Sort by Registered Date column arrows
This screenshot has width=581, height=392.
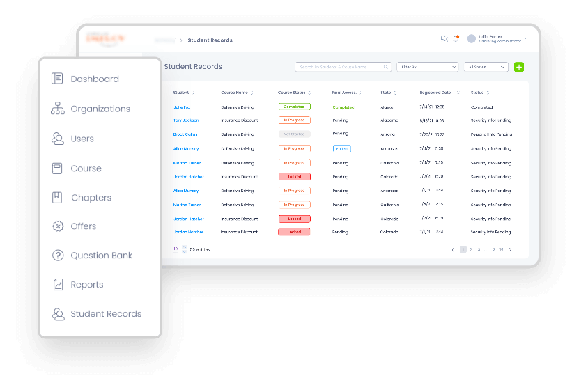coord(456,93)
